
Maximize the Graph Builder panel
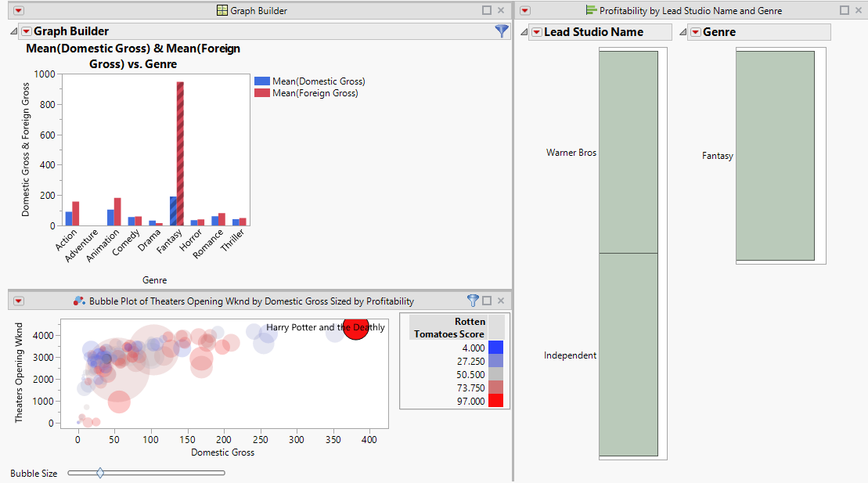487,11
